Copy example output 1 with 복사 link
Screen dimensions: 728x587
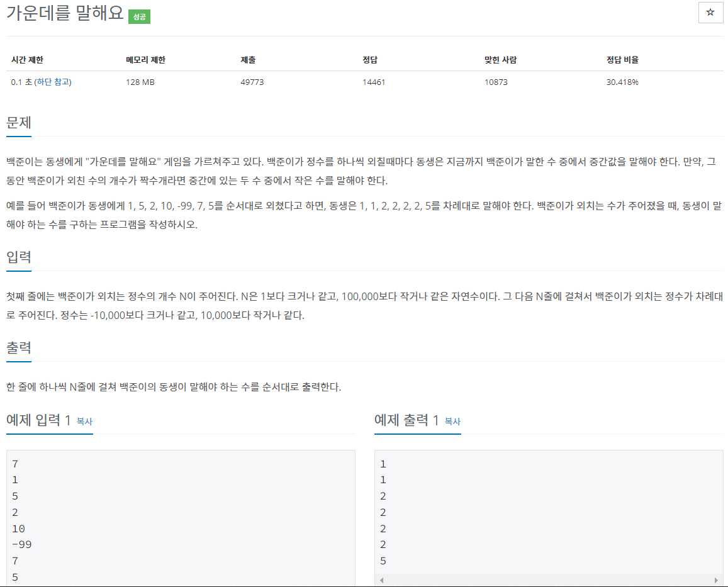click(x=452, y=421)
